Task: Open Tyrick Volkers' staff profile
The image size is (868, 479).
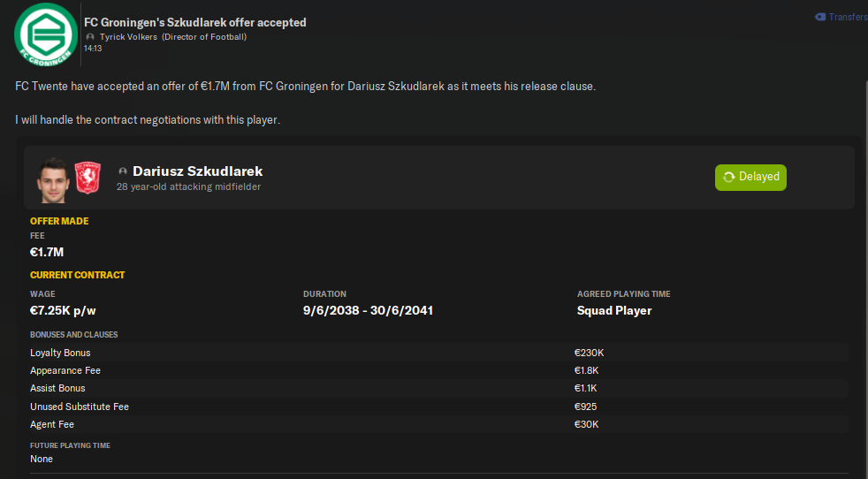Action: coord(128,37)
